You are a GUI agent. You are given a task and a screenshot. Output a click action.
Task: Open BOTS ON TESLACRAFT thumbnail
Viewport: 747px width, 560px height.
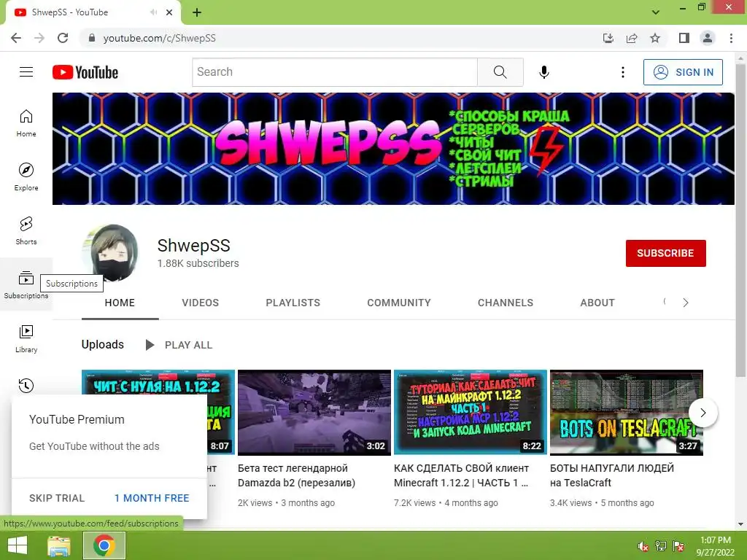[627, 413]
